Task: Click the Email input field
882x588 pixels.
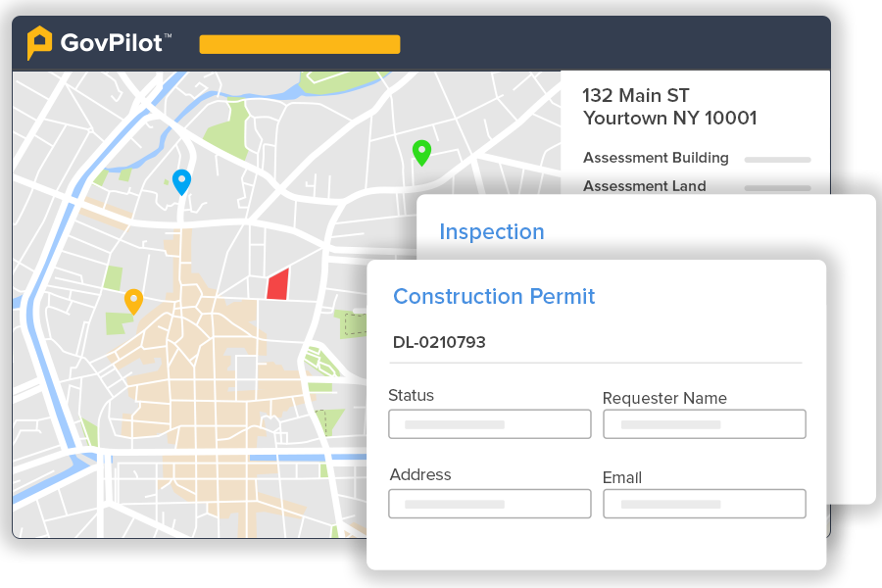Action: pos(704,503)
